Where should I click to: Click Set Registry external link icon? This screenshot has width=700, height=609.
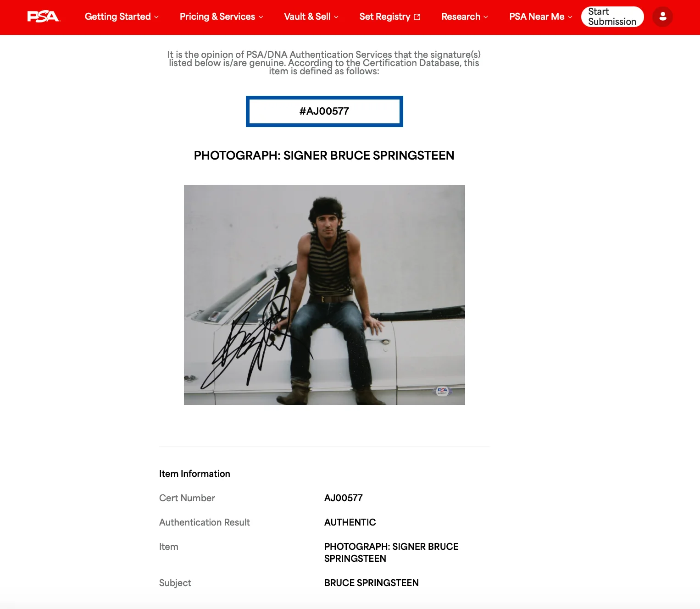click(417, 17)
